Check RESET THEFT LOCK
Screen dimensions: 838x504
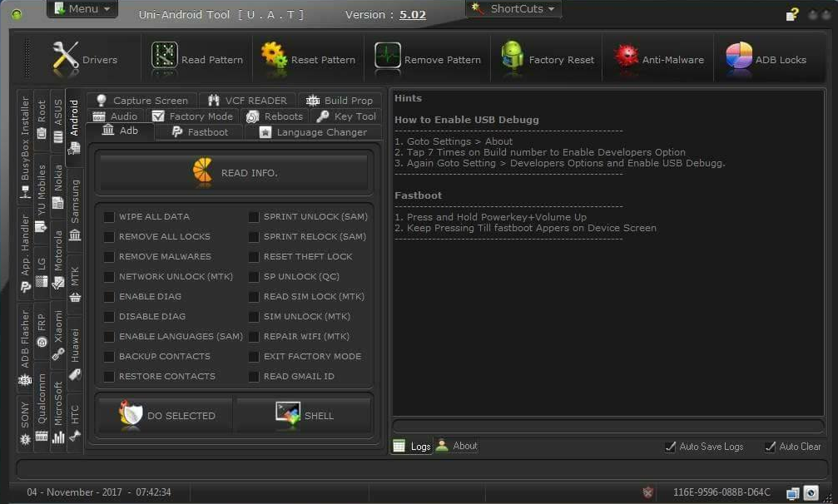pyautogui.click(x=254, y=257)
